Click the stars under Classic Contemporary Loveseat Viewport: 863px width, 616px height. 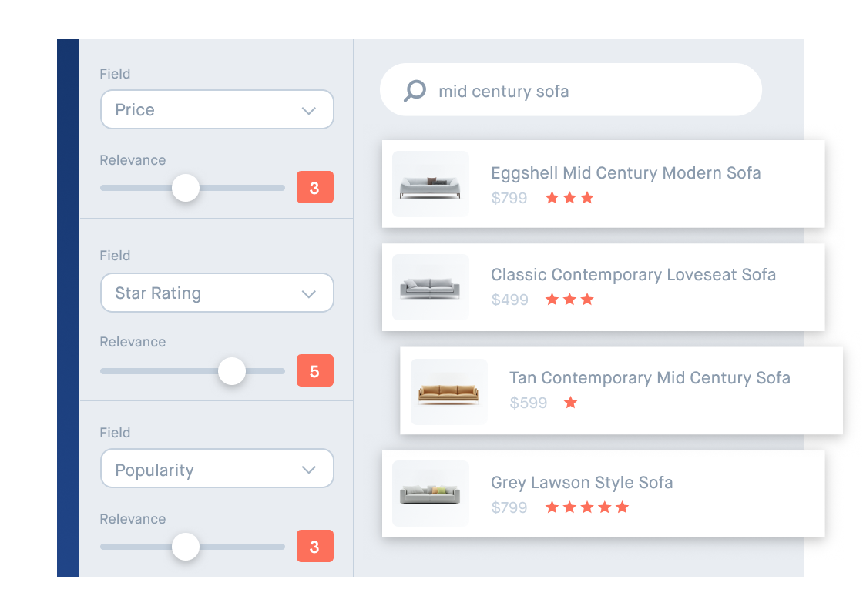click(x=569, y=300)
